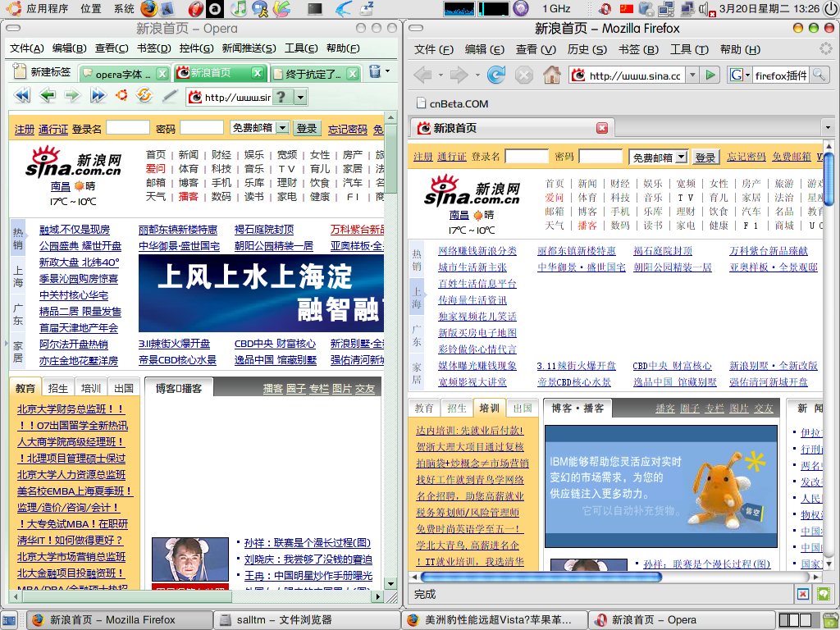Screen dimensions: 840x630
Task: Click Opera's fast forward button
Action: click(x=98, y=96)
